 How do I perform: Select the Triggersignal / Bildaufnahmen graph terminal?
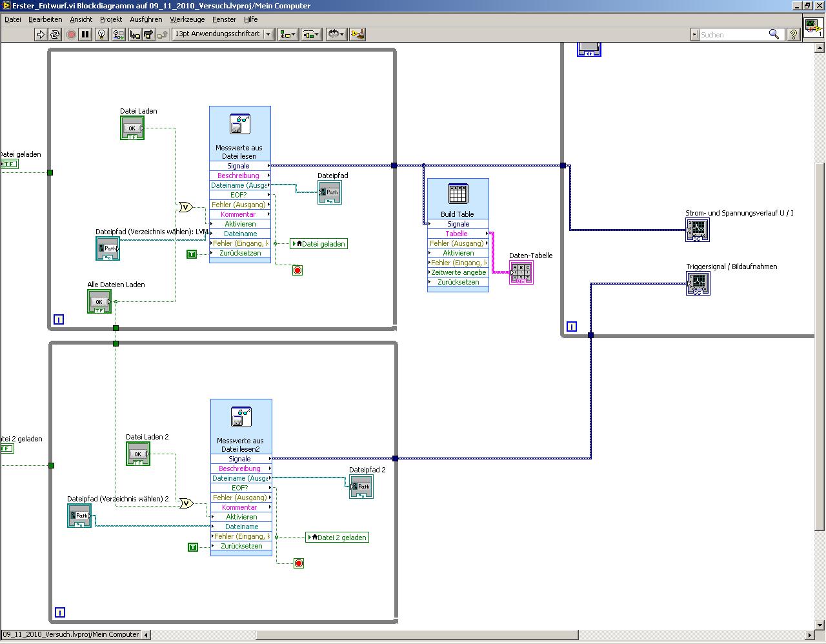point(698,283)
